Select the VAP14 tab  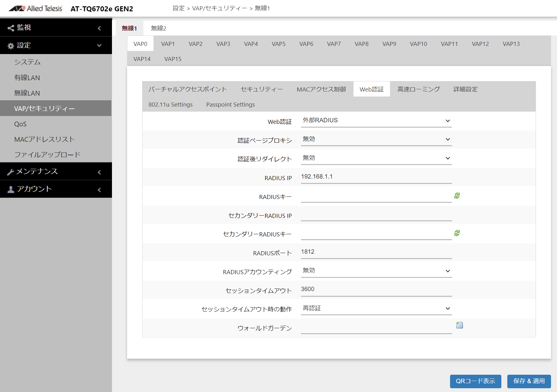click(142, 59)
